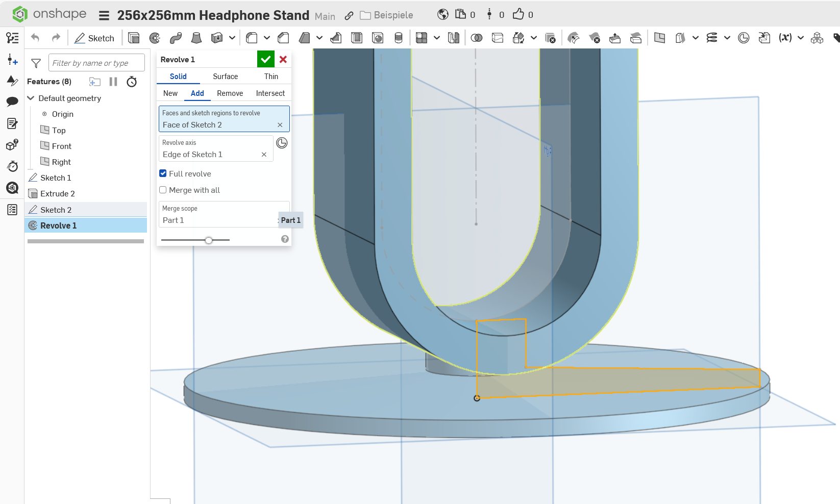This screenshot has width=840, height=504.
Task: Select Sketch 2 in feature list
Action: 86,210
